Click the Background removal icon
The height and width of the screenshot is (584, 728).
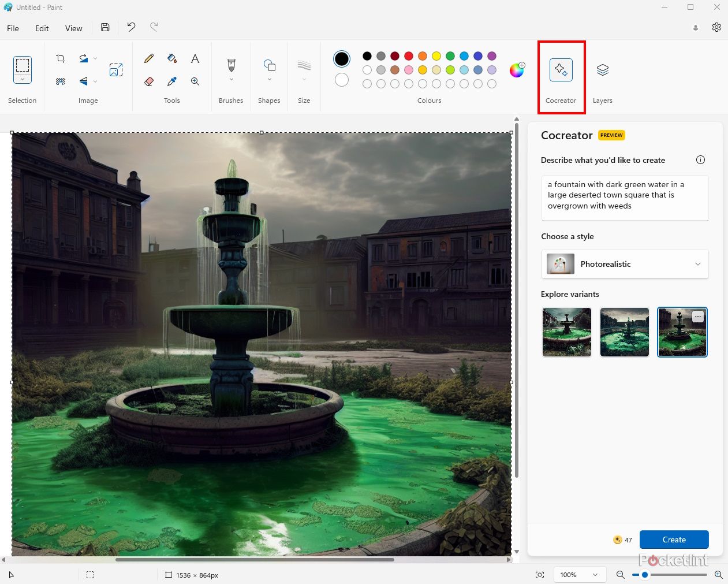pos(61,81)
